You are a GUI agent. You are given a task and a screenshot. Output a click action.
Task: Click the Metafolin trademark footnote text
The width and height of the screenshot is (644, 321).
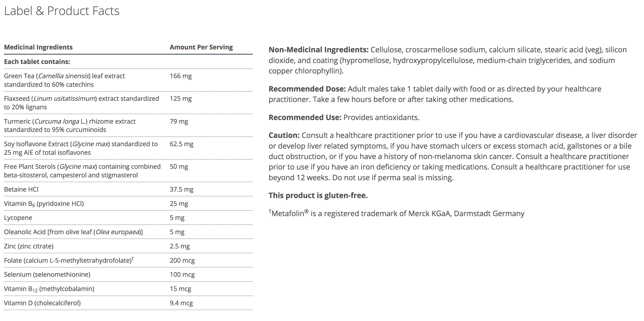click(396, 214)
